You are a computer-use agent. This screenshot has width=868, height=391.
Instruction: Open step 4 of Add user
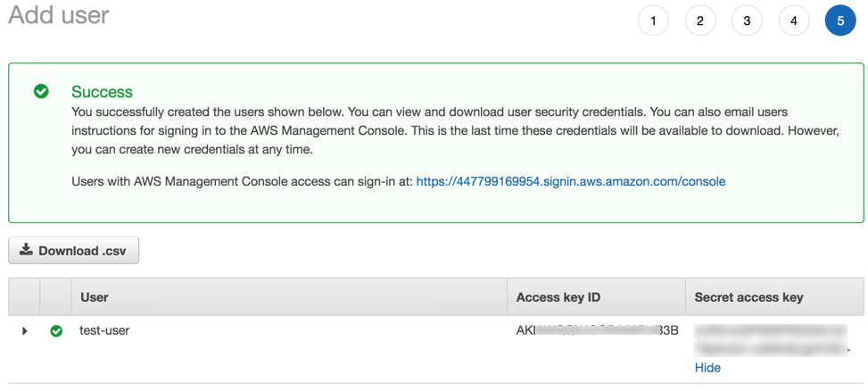point(793,21)
